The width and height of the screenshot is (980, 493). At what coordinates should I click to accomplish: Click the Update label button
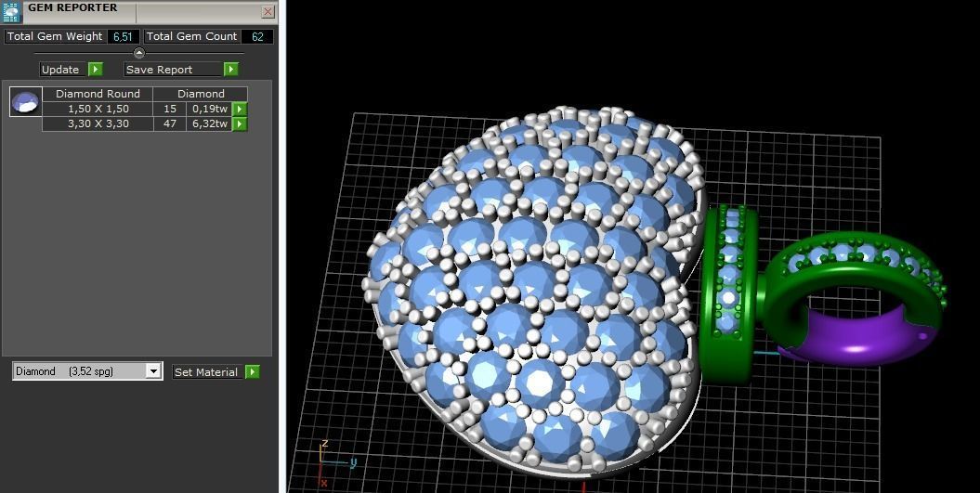60,70
